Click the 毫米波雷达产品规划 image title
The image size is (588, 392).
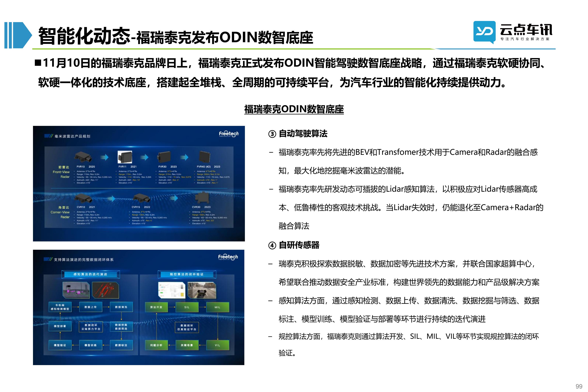coord(72,136)
